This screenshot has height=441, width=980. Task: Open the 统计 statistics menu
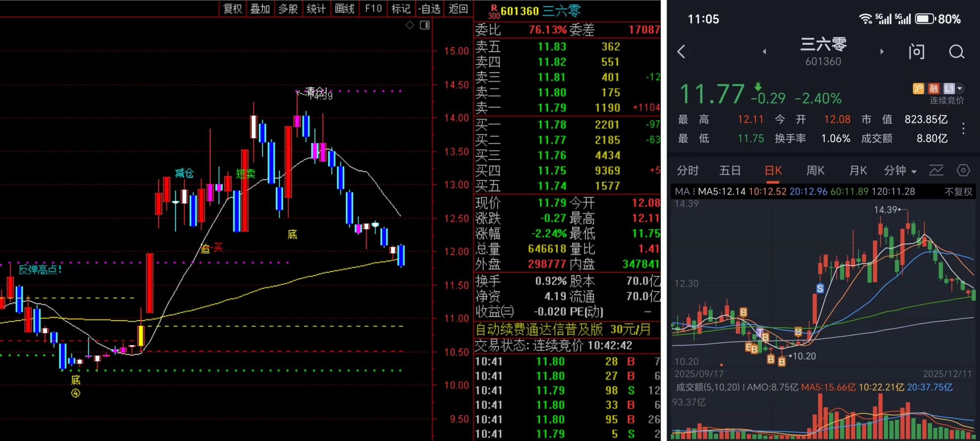316,9
